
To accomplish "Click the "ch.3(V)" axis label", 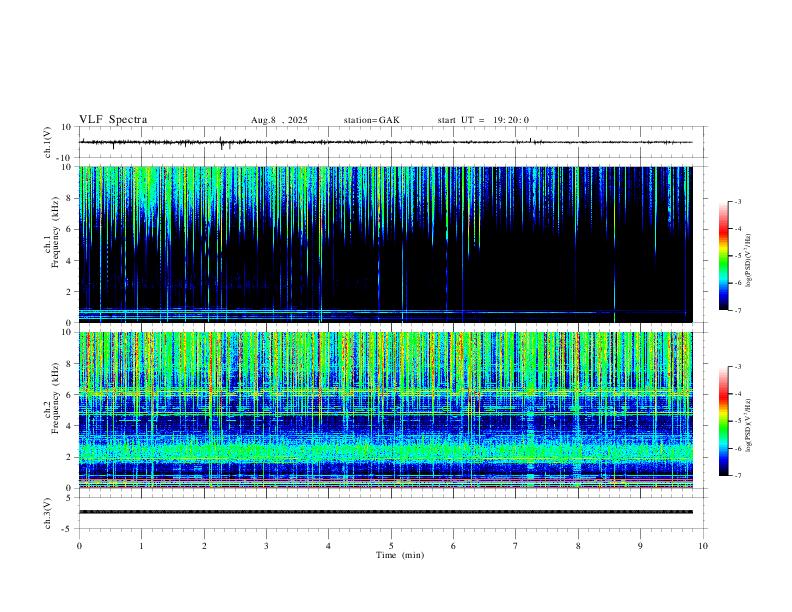I will click(48, 513).
